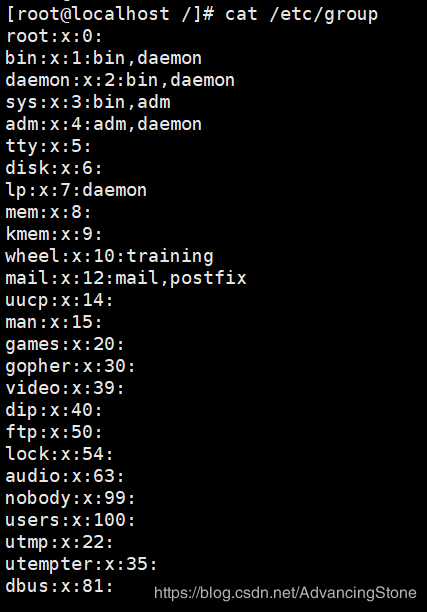Select the wheel:x:10:training line

click(109, 257)
